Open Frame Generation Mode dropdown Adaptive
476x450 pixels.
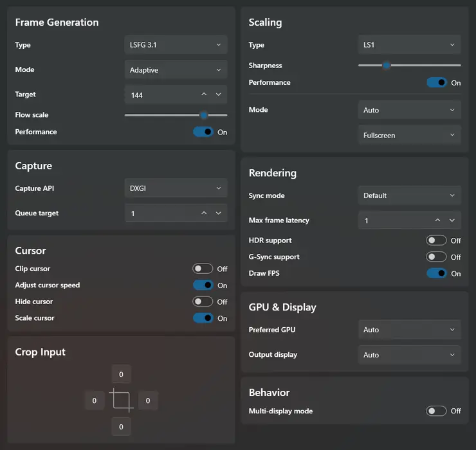[x=176, y=70]
